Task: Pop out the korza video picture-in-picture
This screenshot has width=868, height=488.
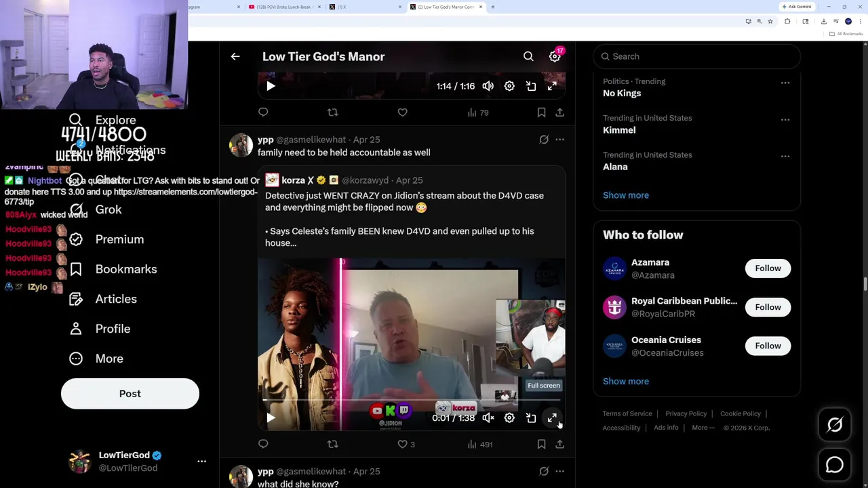Action: pos(531,418)
